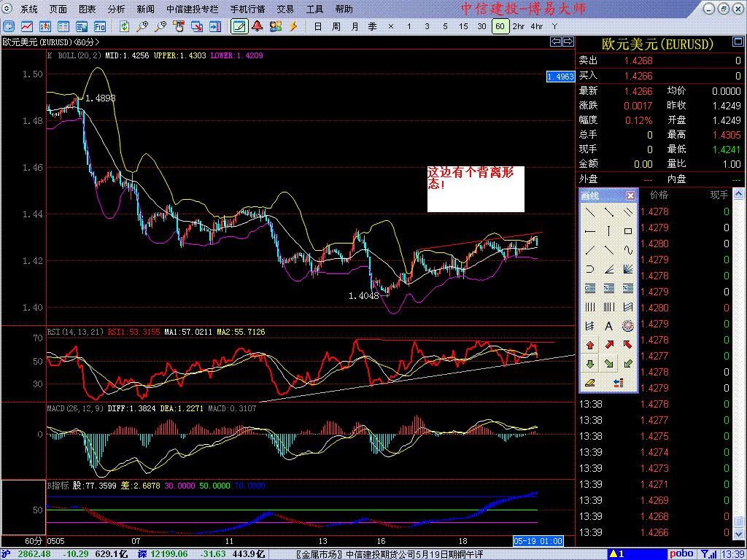747x560 pixels.
Task: Switch chart to 15-minute period
Action: (463, 26)
